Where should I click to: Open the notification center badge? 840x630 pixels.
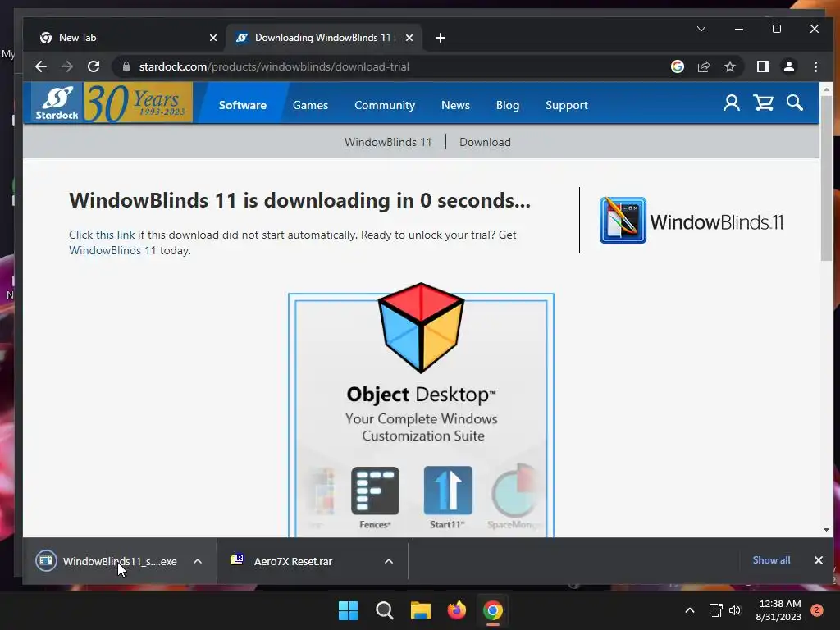(x=817, y=610)
